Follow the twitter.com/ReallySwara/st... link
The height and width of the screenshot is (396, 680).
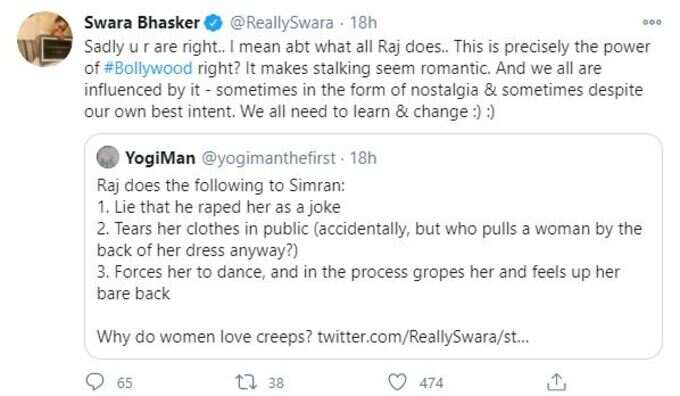pyautogui.click(x=423, y=337)
